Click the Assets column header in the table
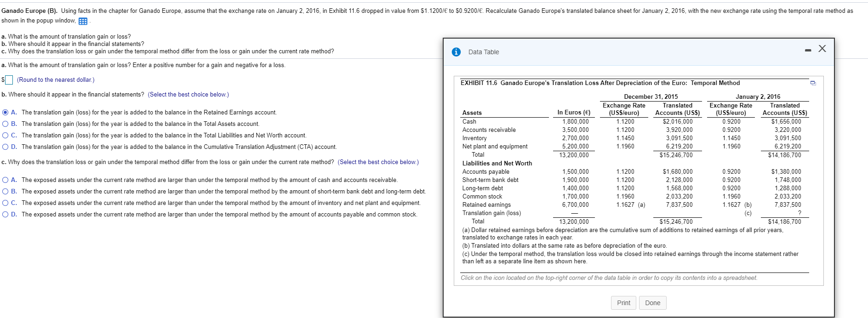 (x=472, y=113)
